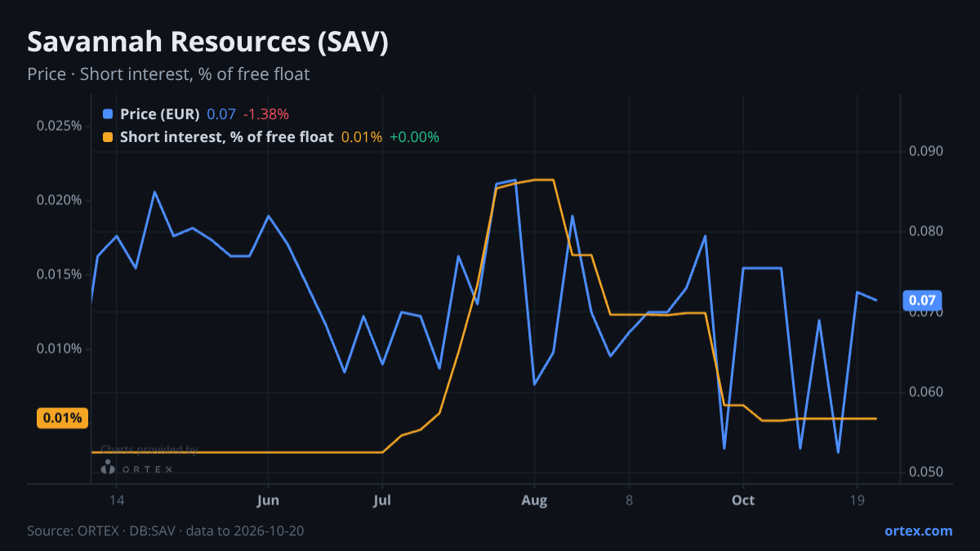Screen dimensions: 980x551
Task: Click the 0.080 right axis label
Action: pyautogui.click(x=925, y=231)
